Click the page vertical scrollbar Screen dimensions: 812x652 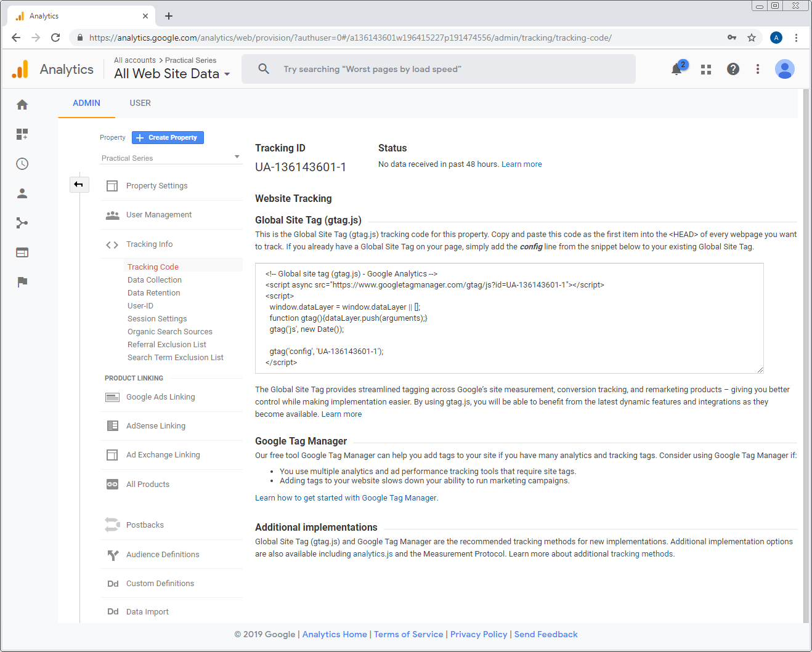coord(806,356)
